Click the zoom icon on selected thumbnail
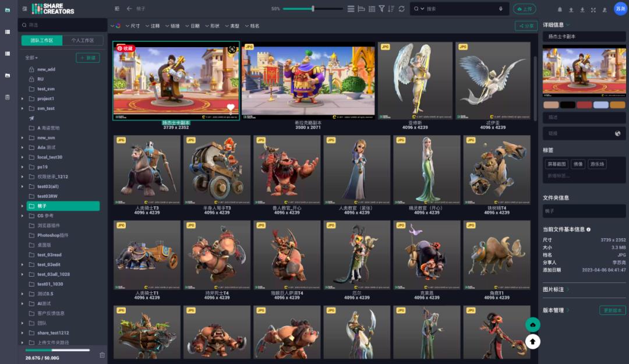Screen dimensions: 629x364 (x=232, y=50)
